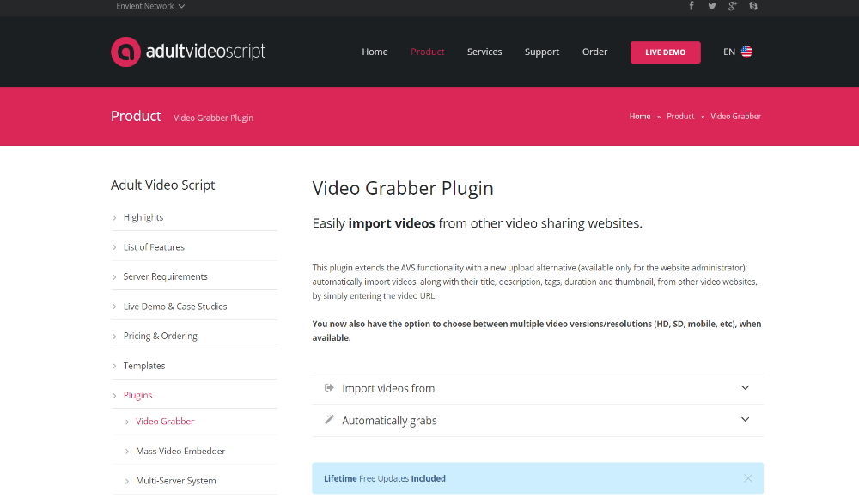Open the Product menu item
Screen dimensions: 859x504
(x=427, y=52)
